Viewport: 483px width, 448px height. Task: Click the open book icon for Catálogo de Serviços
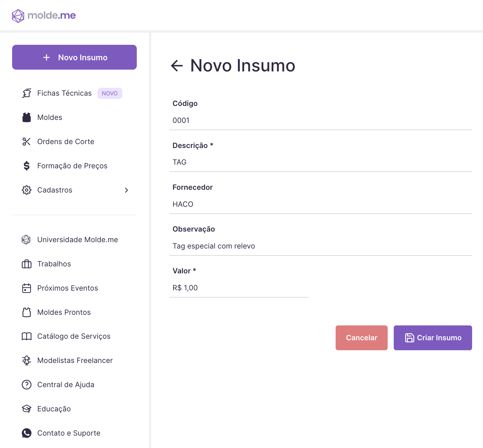point(27,336)
